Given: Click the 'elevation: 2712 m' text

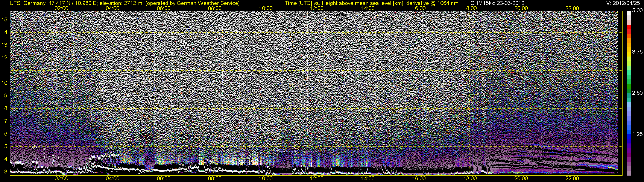Looking at the screenshot, I should 121,3.
